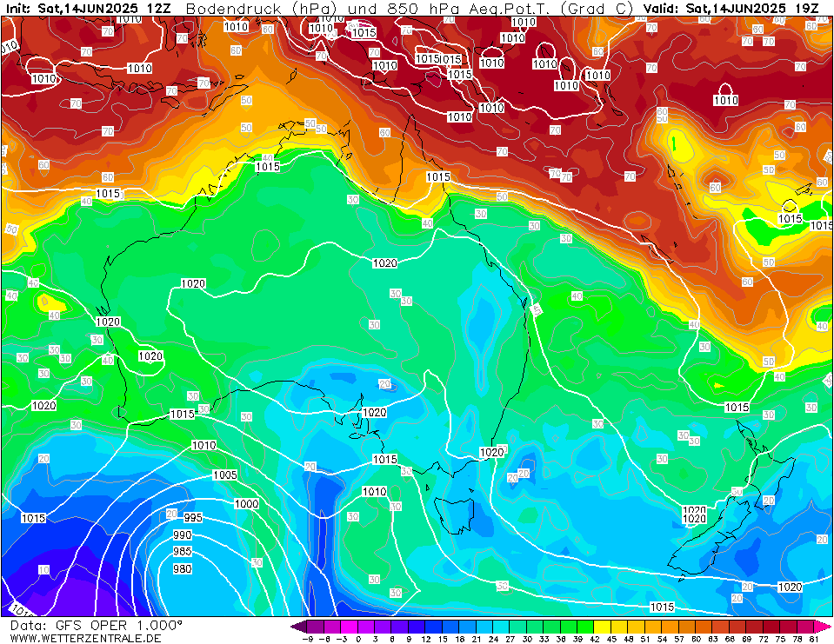The width and height of the screenshot is (834, 644).
Task: Click the legend value label '81'
Action: click(x=813, y=639)
